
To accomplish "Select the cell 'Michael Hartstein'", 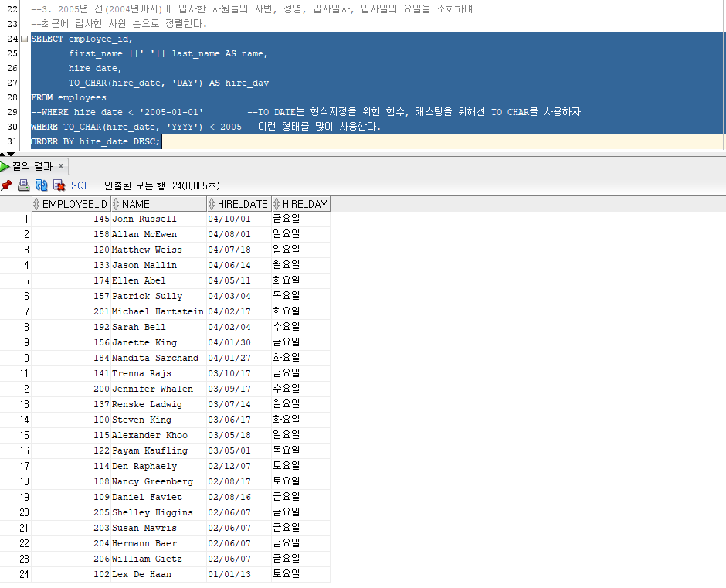I will point(159,311).
